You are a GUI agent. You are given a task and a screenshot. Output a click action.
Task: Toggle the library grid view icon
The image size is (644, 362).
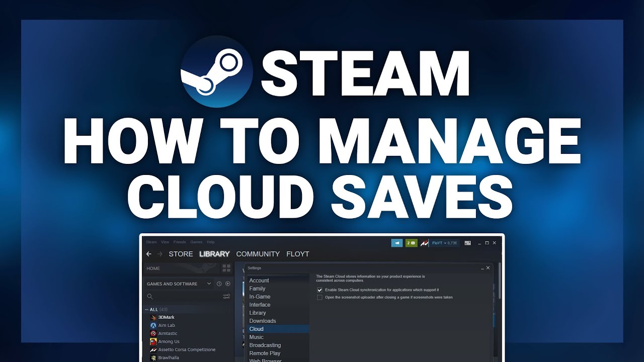(226, 268)
